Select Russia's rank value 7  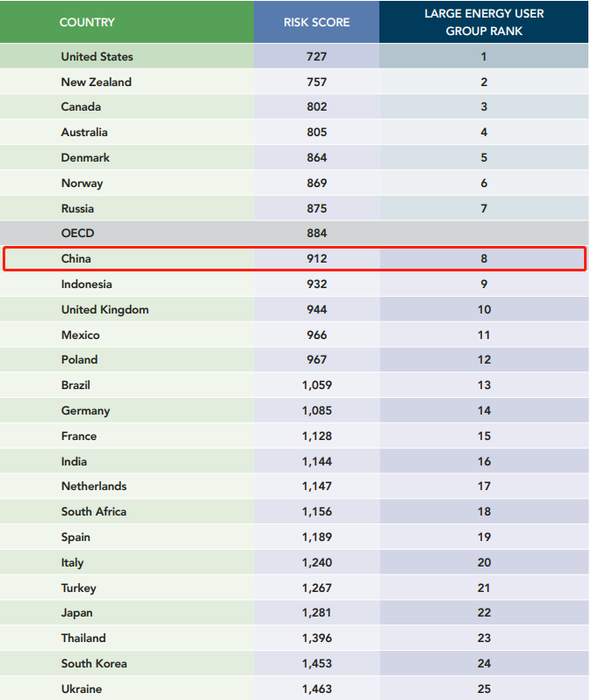pos(484,208)
